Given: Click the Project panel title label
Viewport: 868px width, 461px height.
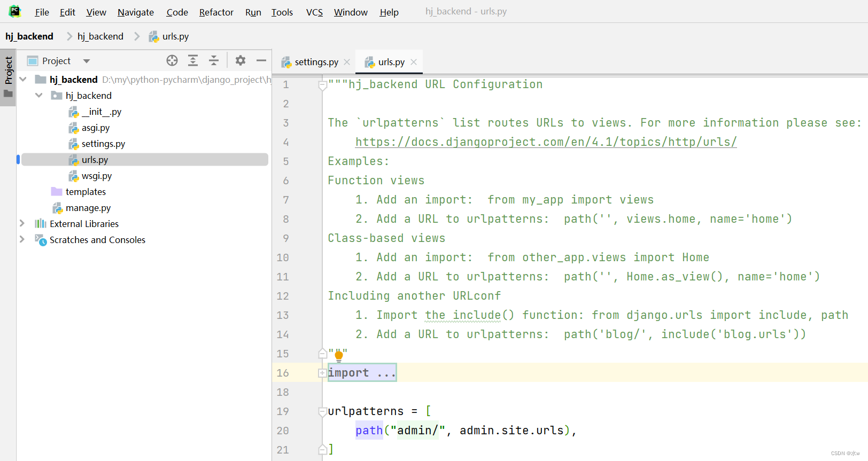Looking at the screenshot, I should pyautogui.click(x=56, y=61).
